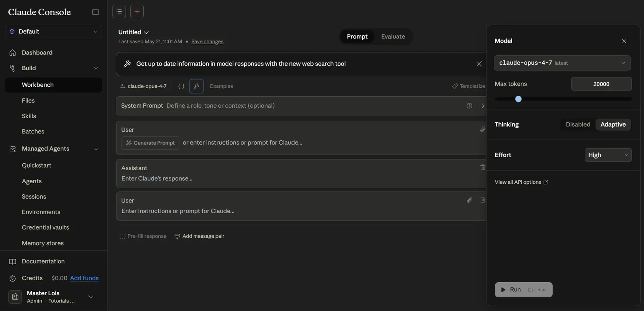Click the System Prompt info icon

[469, 106]
